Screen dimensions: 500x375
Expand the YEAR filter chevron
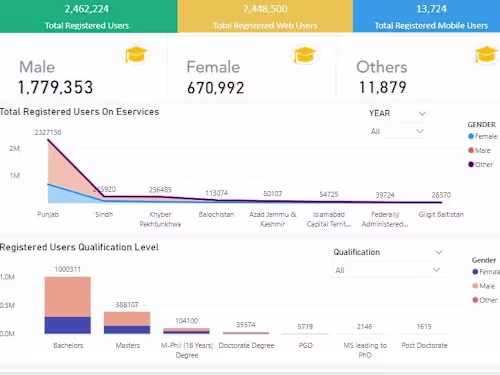point(422,114)
